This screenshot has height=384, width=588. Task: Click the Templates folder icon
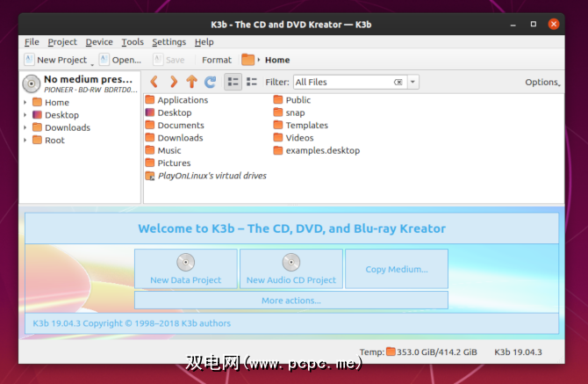click(278, 125)
